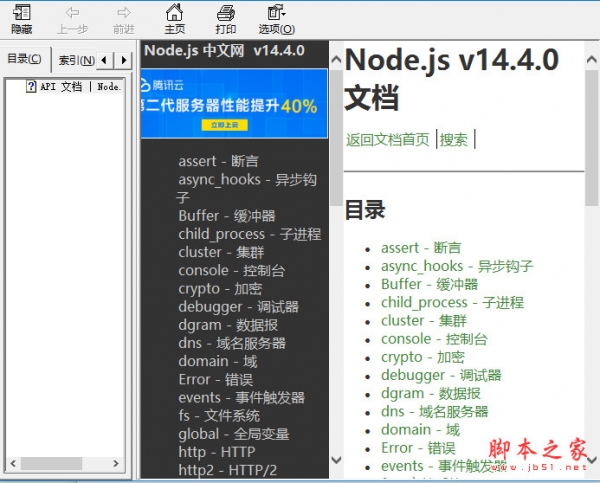Open 'dgram - 数据报' in the main 目录 list
The height and width of the screenshot is (483, 600).
pos(431,393)
